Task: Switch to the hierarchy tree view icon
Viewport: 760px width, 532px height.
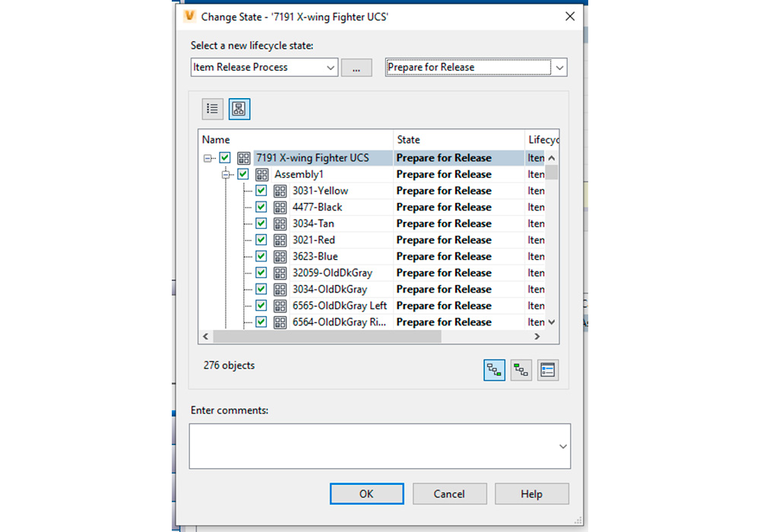Action: [x=239, y=109]
